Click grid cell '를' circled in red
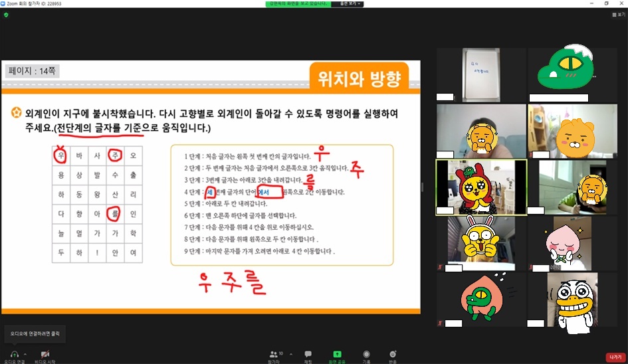 115,214
